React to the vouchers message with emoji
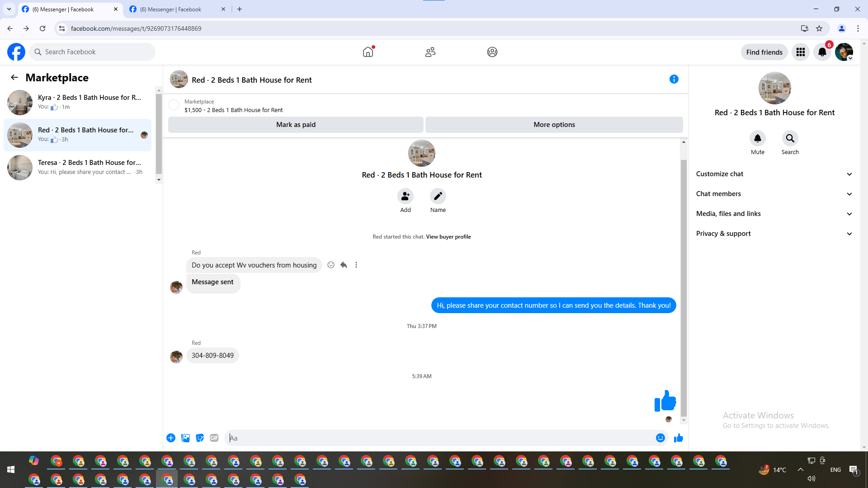The image size is (868, 488). 331,265
